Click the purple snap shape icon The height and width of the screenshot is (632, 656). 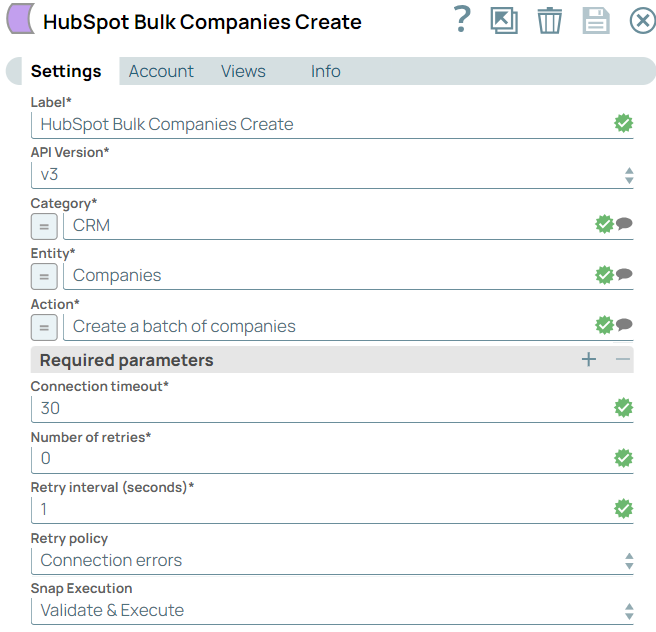20,19
